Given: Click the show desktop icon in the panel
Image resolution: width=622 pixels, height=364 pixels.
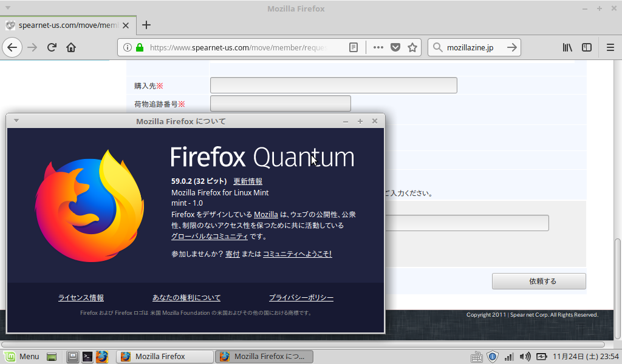Looking at the screenshot, I should [x=52, y=357].
